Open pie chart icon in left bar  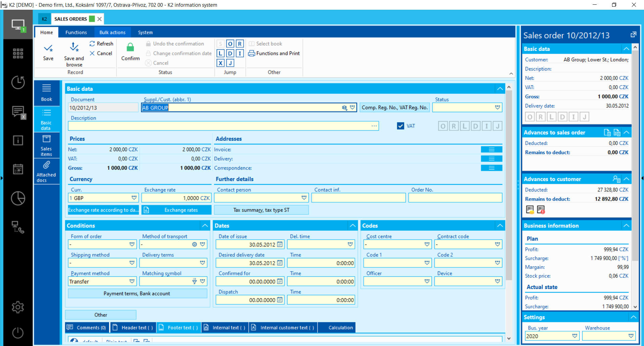[18, 198]
